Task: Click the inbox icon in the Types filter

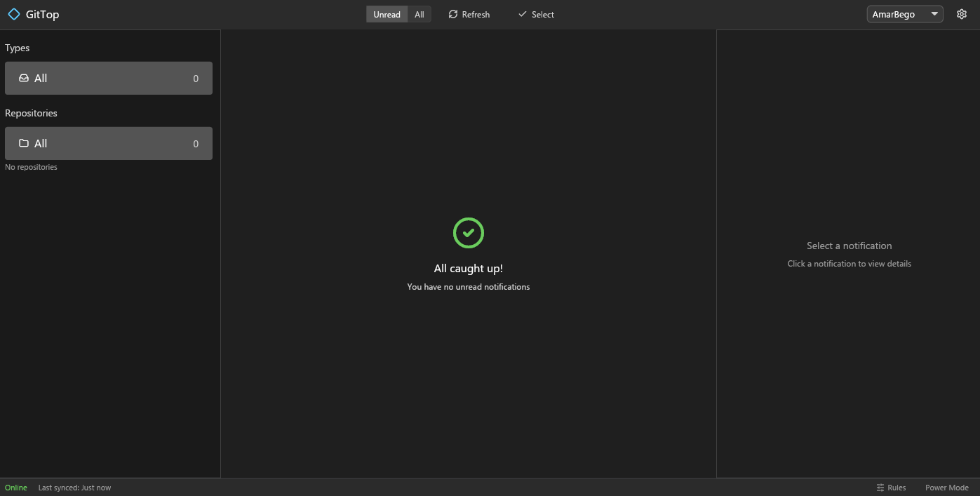Action: click(25, 78)
